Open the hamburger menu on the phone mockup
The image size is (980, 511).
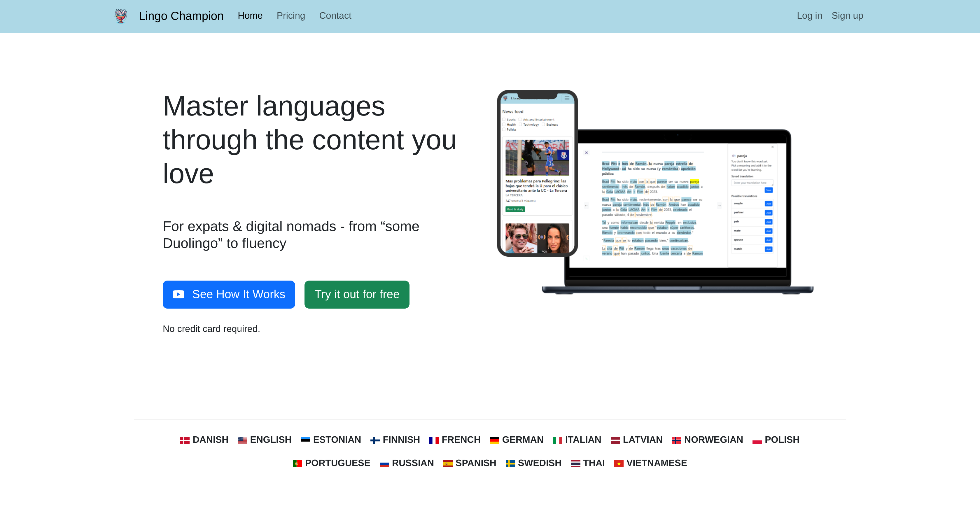[567, 98]
